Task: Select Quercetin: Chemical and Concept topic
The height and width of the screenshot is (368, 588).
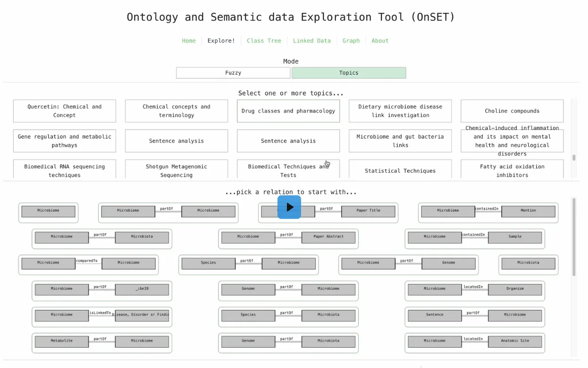Action: [x=64, y=111]
